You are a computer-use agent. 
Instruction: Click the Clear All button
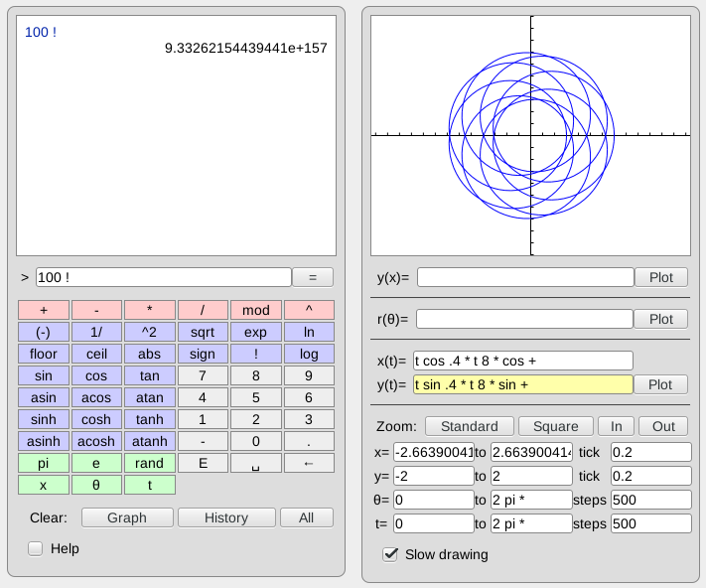point(307,517)
